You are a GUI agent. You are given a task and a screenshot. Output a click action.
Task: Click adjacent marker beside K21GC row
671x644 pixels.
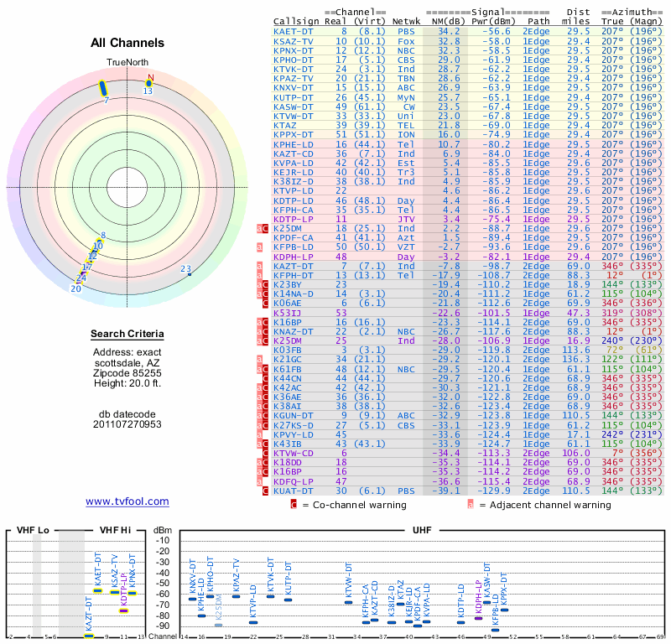[259, 360]
